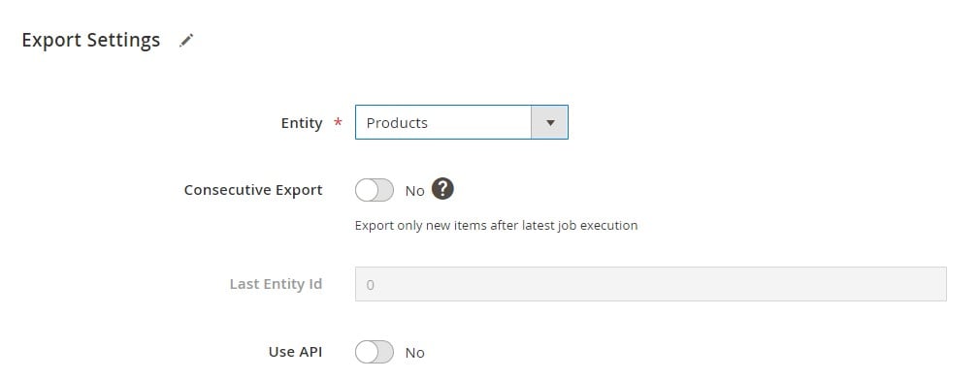Click the white knob of Consecutive Export switch

pyautogui.click(x=366, y=190)
